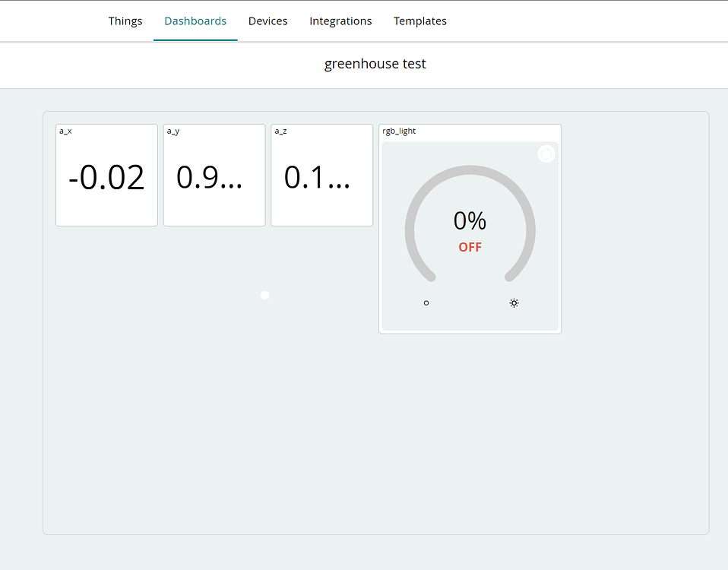Go to the Integrations tab
Image resolution: width=728 pixels, height=570 pixels.
click(340, 21)
